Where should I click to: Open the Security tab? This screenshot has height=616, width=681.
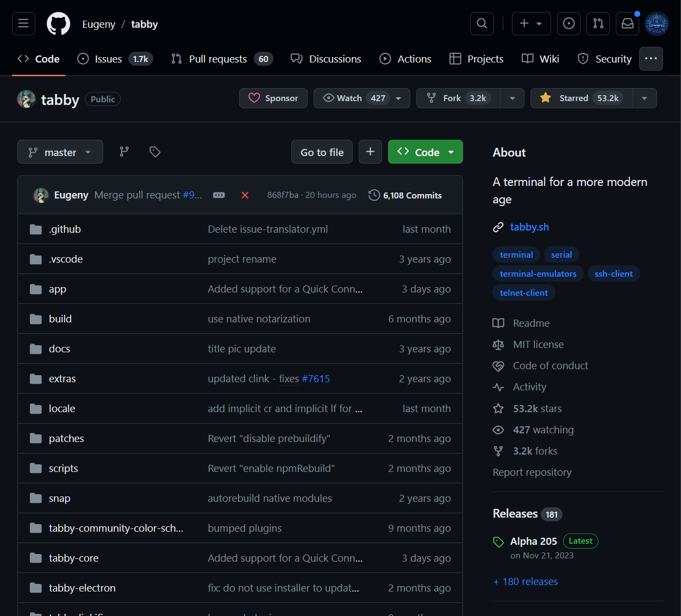coord(604,59)
